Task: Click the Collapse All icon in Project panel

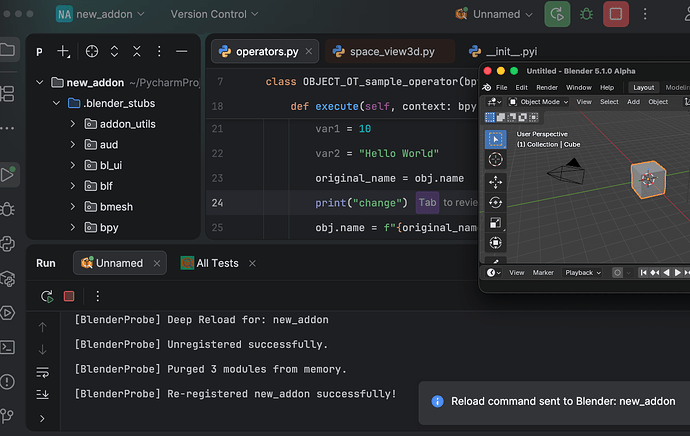Action: click(137, 51)
